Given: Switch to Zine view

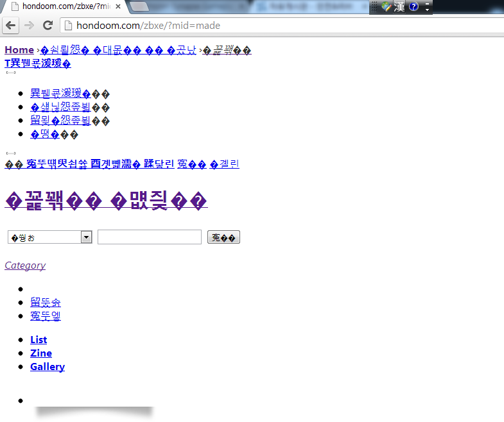Looking at the screenshot, I should click(x=41, y=353).
